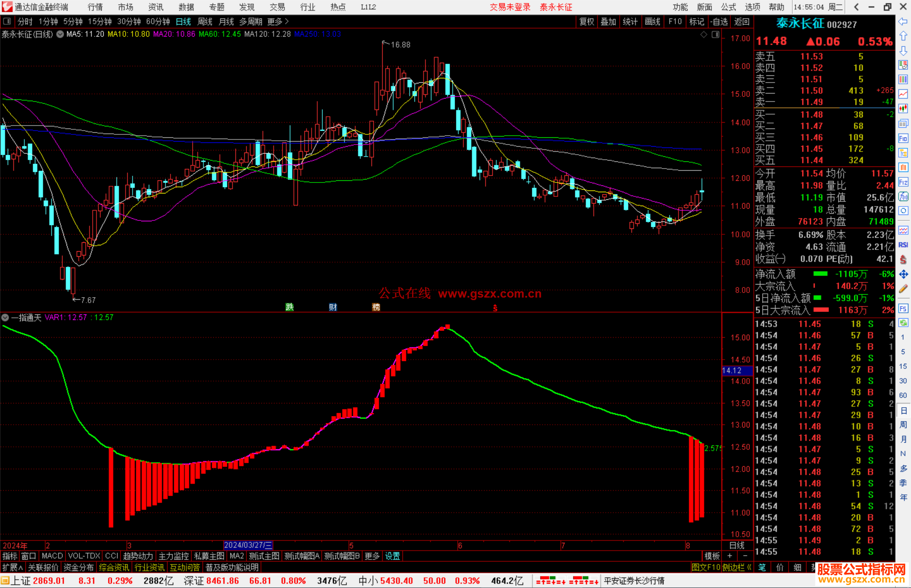
Task: Click the 2024/03/27 date marker on timeline
Action: [248, 545]
